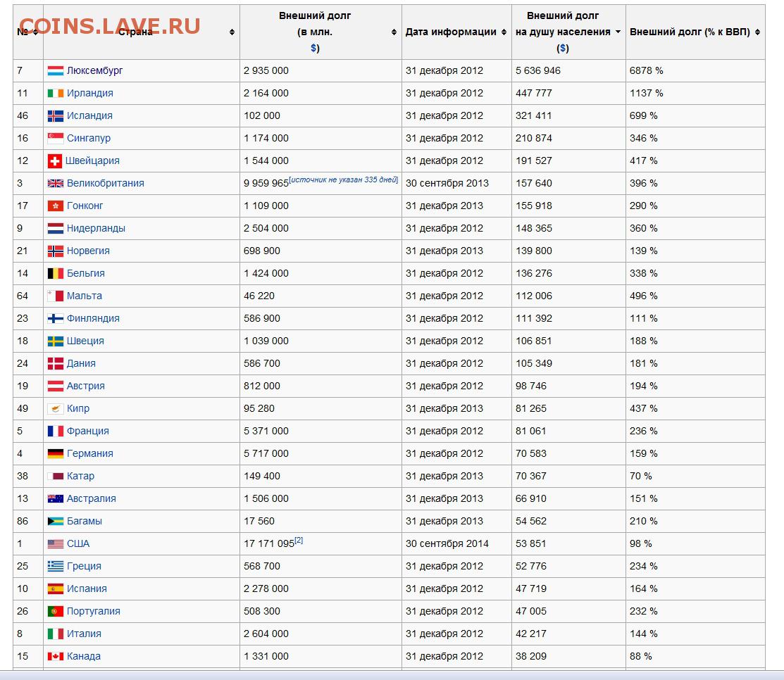
Task: Click the Austria flag icon
Action: coord(56,386)
